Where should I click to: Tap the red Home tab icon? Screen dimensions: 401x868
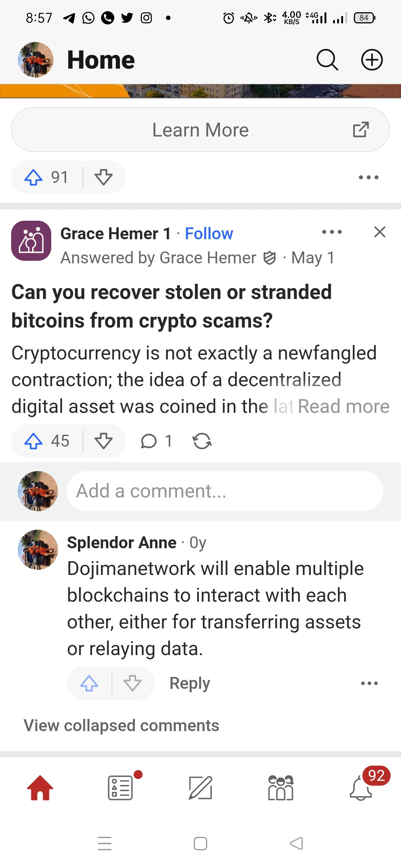pos(40,788)
